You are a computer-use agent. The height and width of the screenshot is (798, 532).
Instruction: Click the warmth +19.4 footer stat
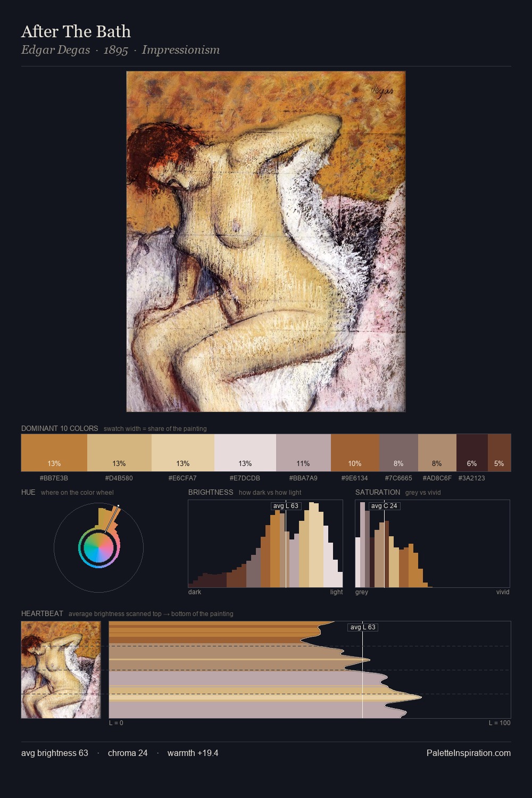(x=193, y=753)
